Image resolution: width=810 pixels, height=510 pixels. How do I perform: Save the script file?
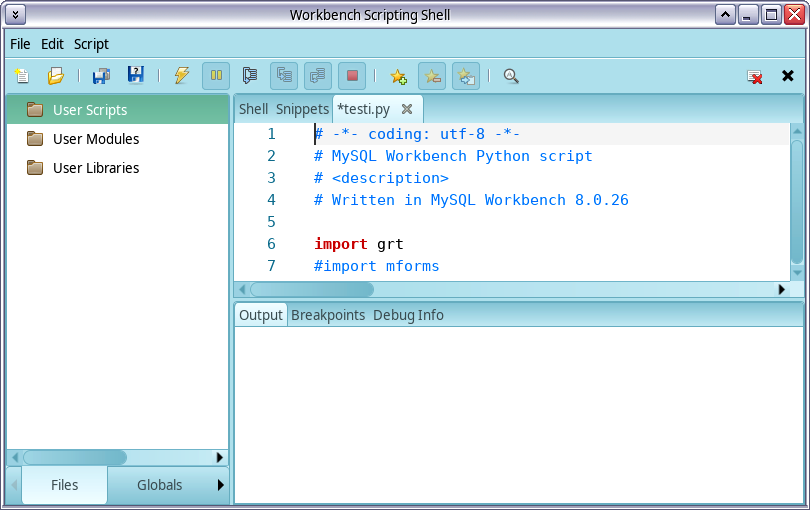(101, 76)
